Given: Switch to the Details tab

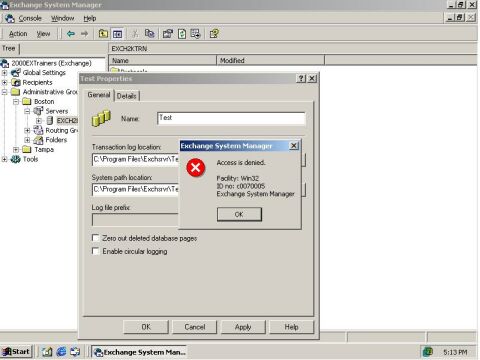Looking at the screenshot, I should click(127, 96).
